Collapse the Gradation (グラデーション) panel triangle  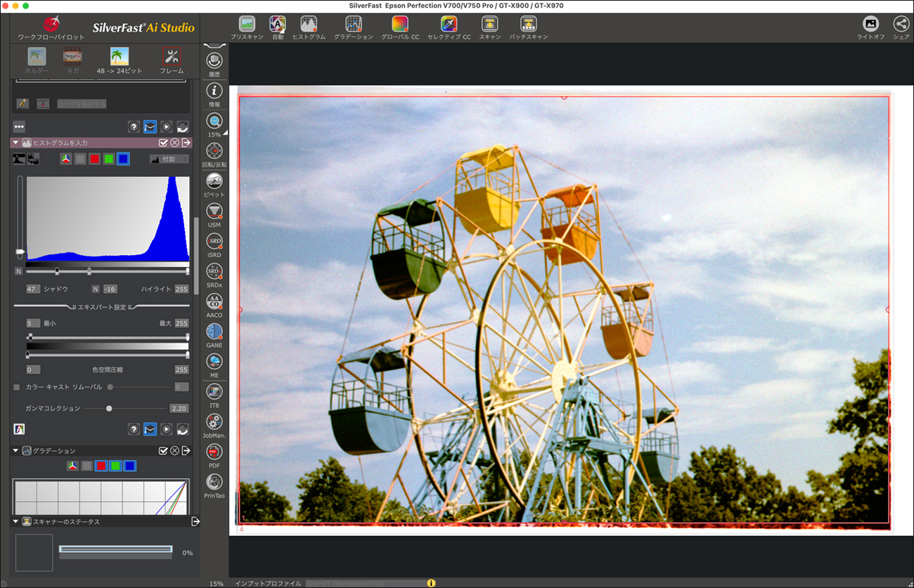(x=15, y=450)
